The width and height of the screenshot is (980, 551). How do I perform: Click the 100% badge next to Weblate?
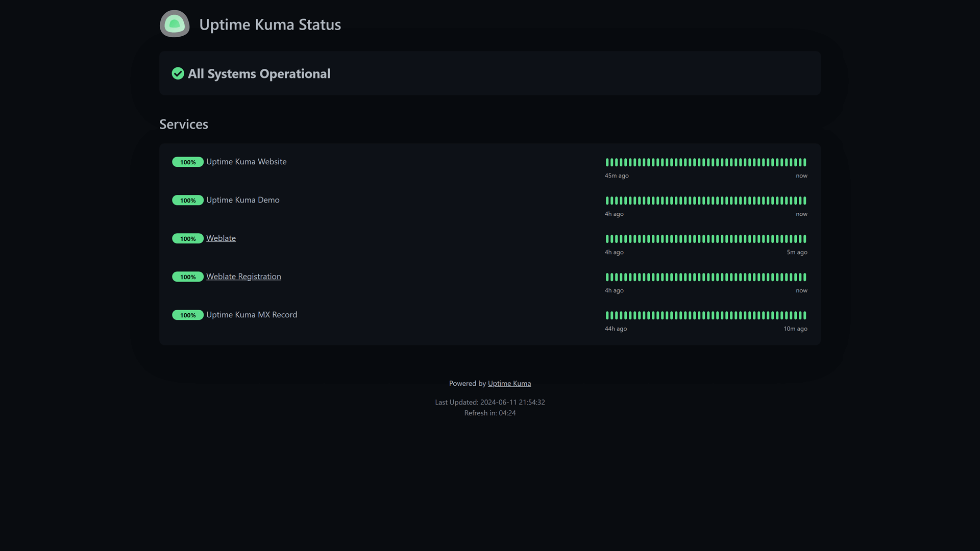point(188,238)
